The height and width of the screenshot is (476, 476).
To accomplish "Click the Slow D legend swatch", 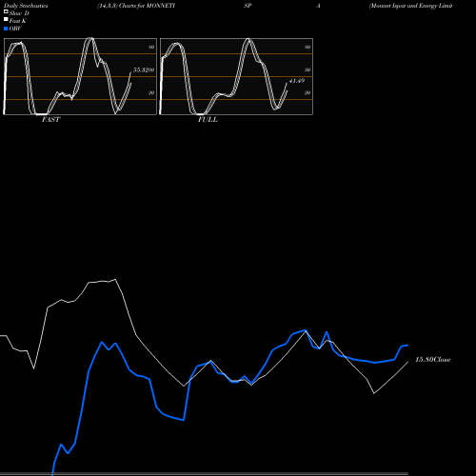I will point(6,11).
